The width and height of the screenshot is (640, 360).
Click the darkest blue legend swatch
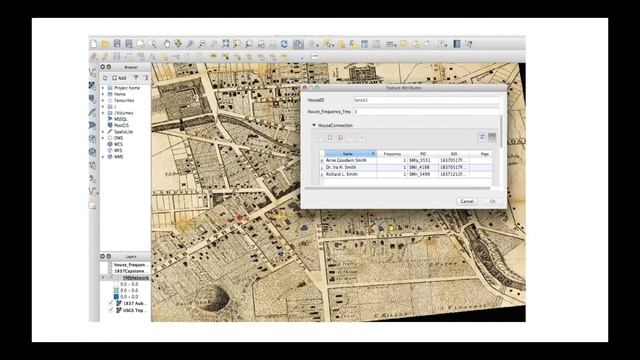pyautogui.click(x=116, y=297)
